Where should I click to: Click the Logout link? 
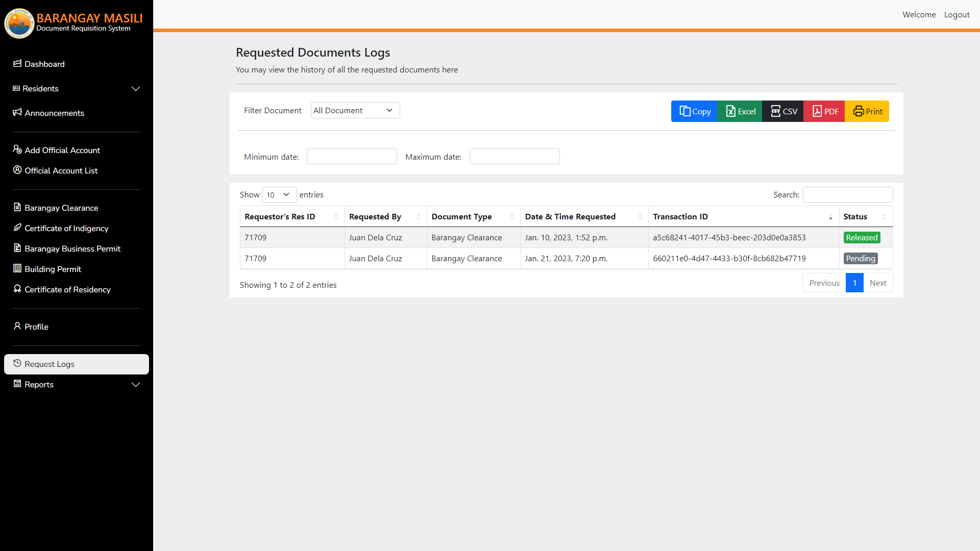coord(957,14)
